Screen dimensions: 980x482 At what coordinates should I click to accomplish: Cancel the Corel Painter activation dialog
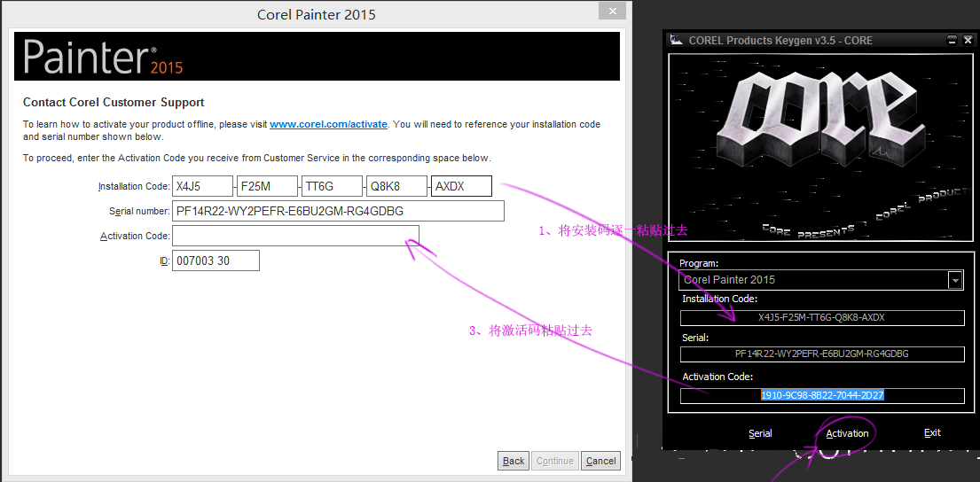(600, 461)
